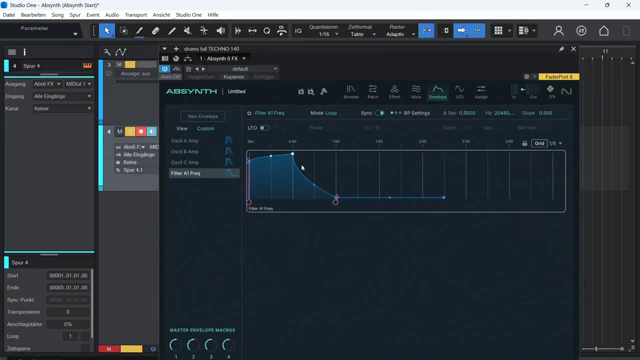Open Absynth Patch page

[373, 92]
